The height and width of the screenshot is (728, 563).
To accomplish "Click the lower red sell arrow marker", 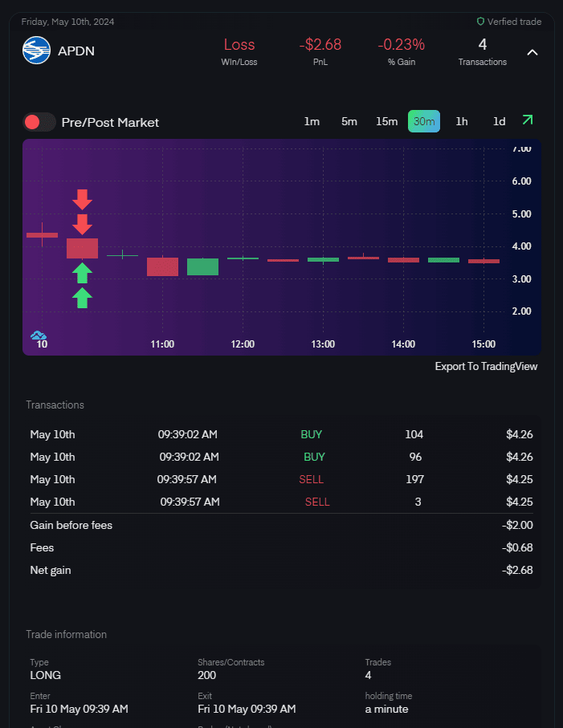I will [x=83, y=224].
